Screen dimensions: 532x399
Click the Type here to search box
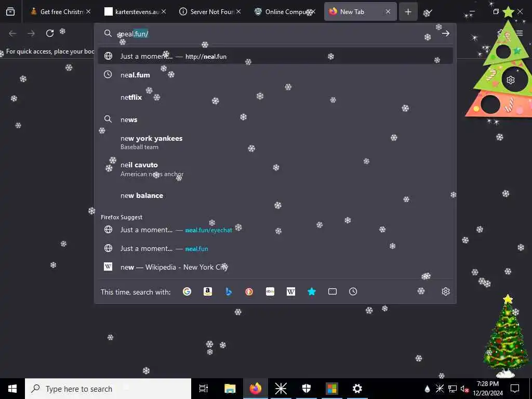pos(108,389)
